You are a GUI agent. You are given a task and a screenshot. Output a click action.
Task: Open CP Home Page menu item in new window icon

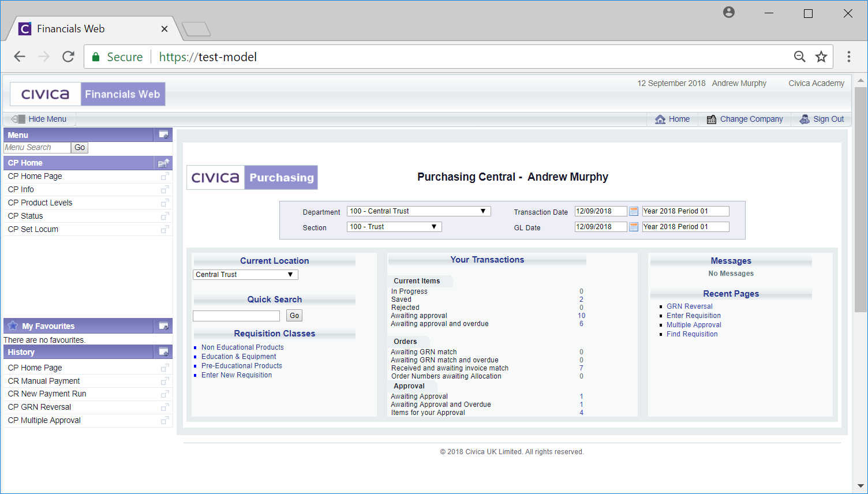coord(165,176)
